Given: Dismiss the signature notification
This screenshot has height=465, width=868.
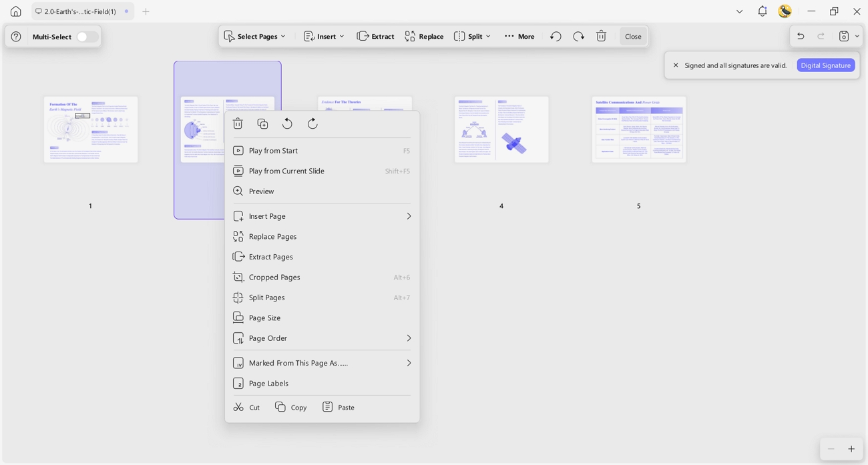Looking at the screenshot, I should point(676,65).
